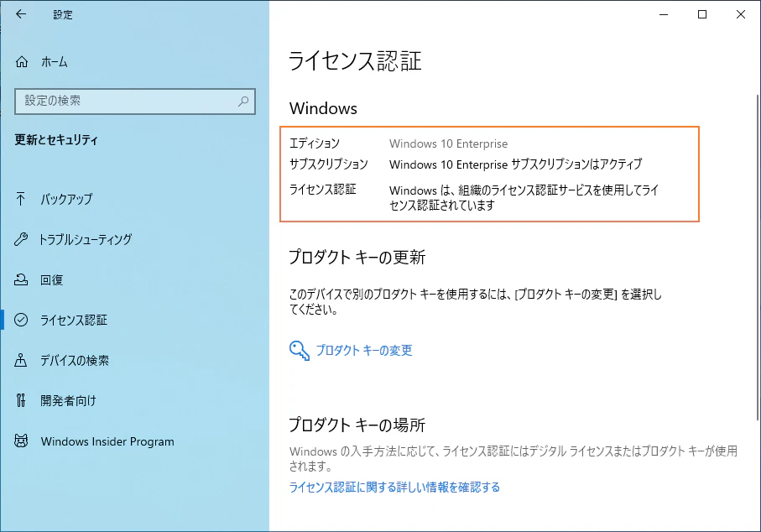
Task: Click the Windows Insider cat icon
Action: point(21,441)
